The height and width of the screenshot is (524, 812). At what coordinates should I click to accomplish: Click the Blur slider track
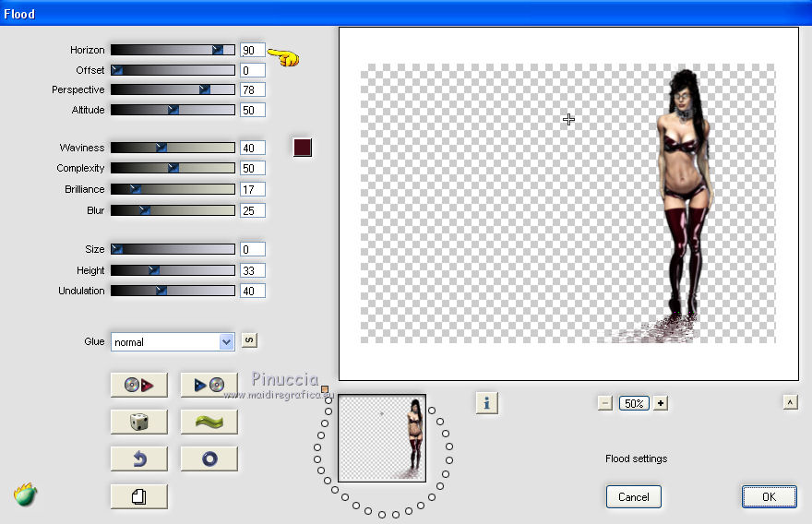(x=173, y=210)
